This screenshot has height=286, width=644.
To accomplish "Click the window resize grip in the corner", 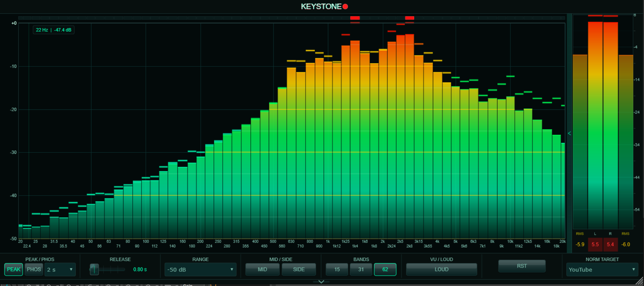I will [640, 281].
